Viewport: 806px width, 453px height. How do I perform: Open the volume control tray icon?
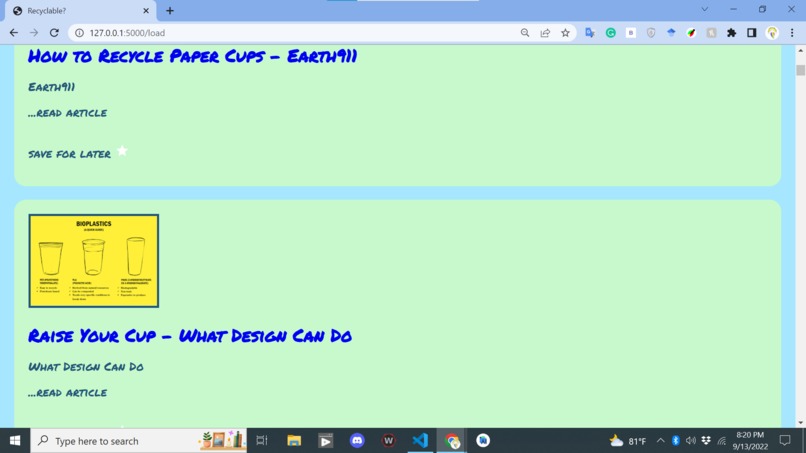[x=691, y=441]
